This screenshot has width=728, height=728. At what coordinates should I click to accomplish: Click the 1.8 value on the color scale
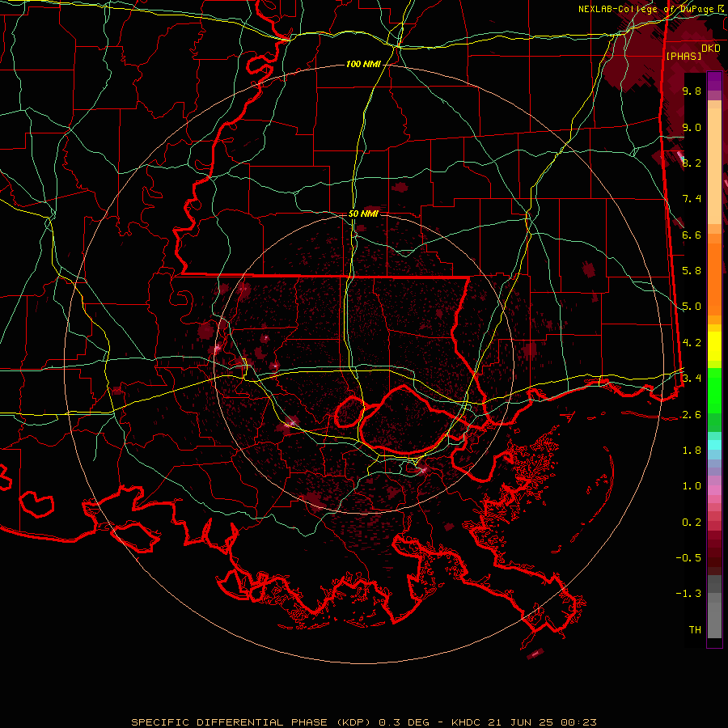click(x=692, y=451)
